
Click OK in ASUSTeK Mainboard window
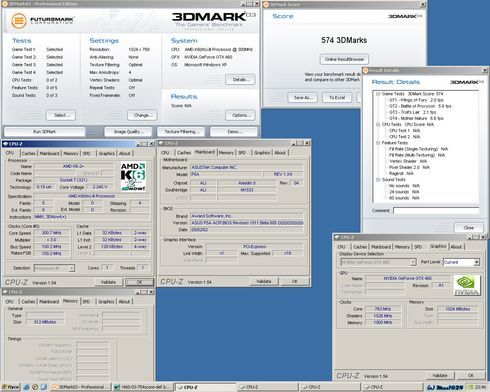click(x=295, y=281)
